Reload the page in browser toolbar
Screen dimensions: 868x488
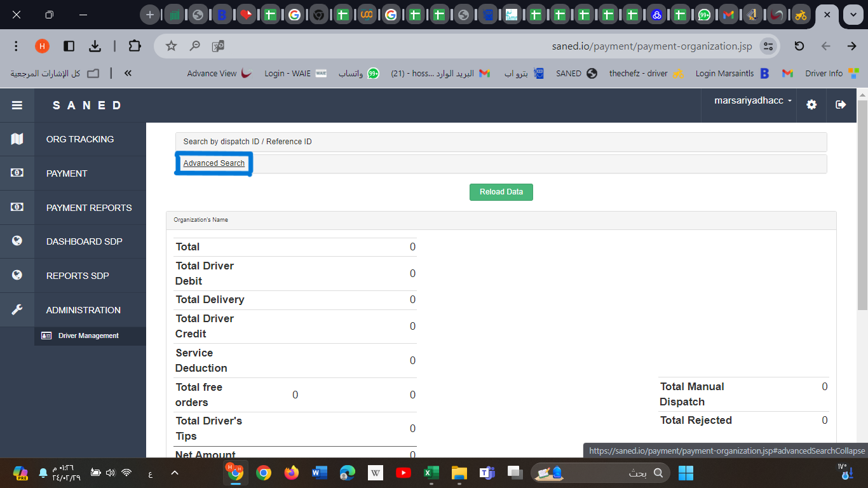tap(799, 46)
